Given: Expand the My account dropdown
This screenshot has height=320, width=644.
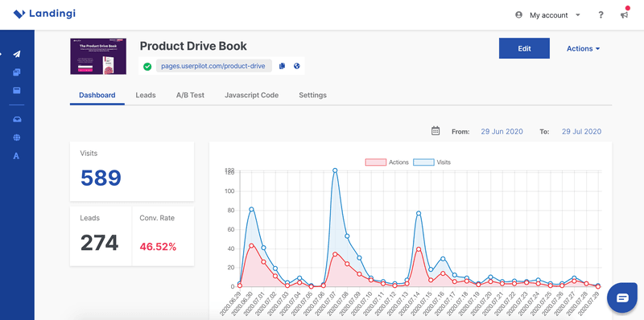Looking at the screenshot, I should 547,15.
